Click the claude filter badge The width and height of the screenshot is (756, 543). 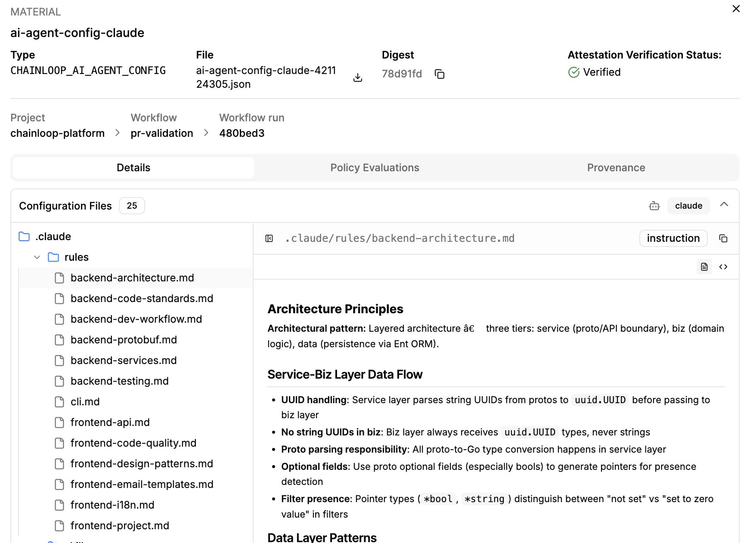(x=688, y=206)
